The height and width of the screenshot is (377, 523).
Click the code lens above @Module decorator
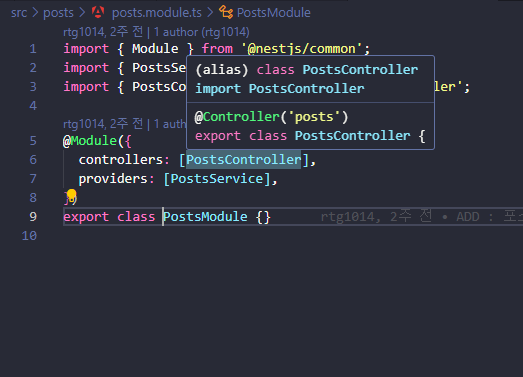point(124,124)
